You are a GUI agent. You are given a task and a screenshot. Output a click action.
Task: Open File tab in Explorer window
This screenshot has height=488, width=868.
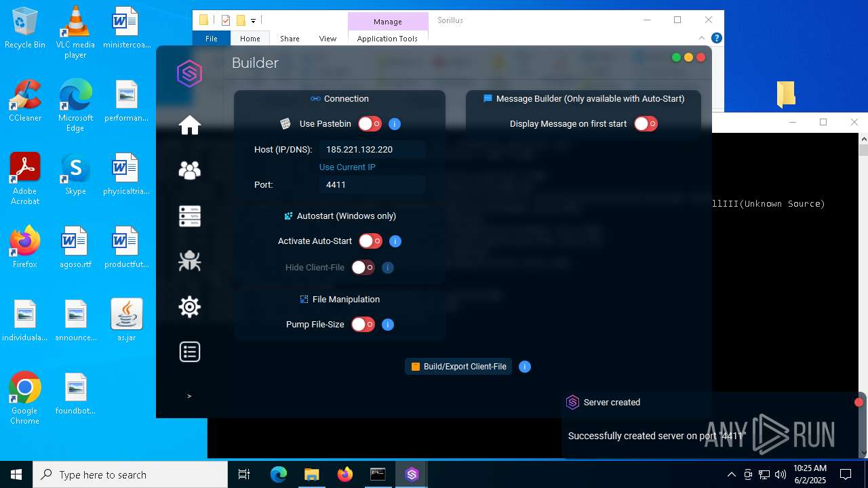[x=212, y=39]
